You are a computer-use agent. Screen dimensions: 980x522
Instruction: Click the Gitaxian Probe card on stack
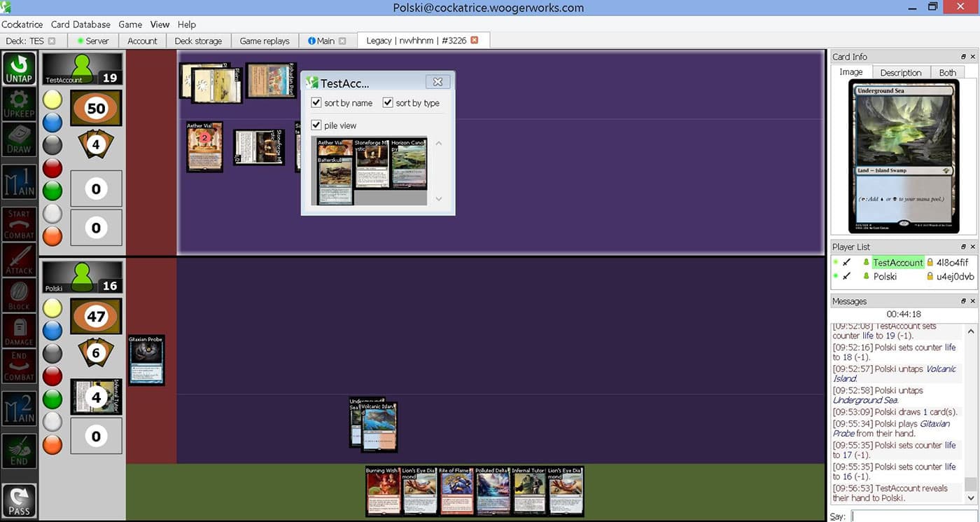(x=146, y=359)
